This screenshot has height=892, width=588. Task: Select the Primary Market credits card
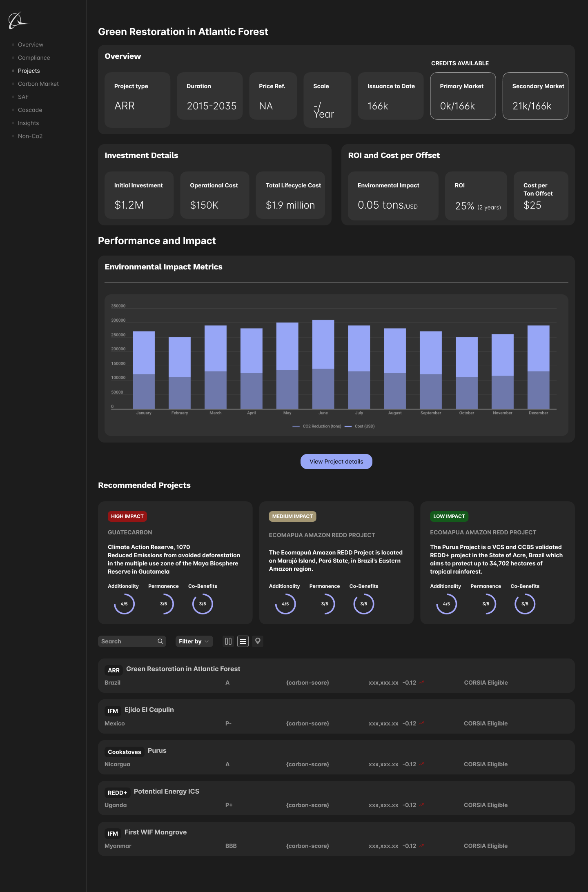coord(463,96)
